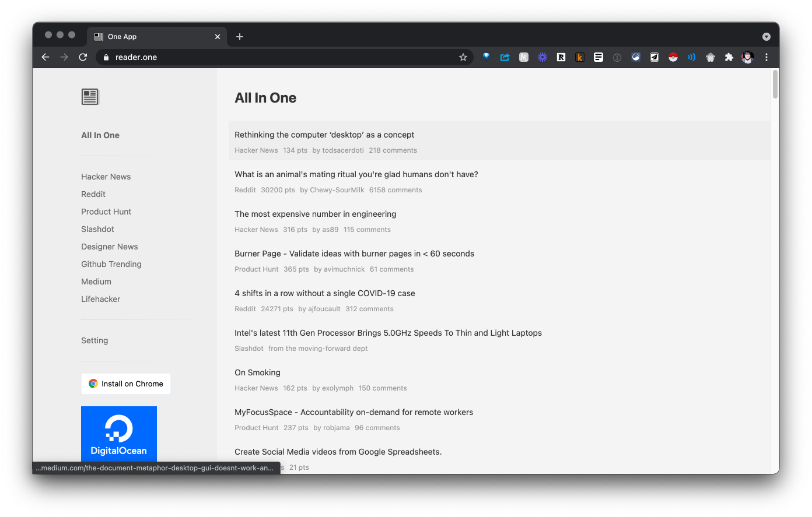The image size is (812, 517).
Task: Click the 115 comments link
Action: pyautogui.click(x=367, y=230)
